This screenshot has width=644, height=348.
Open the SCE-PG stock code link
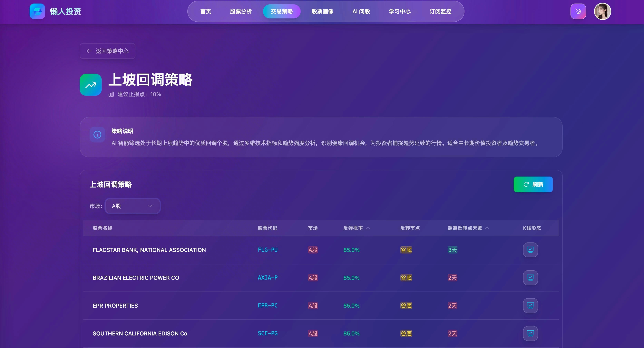(268, 333)
